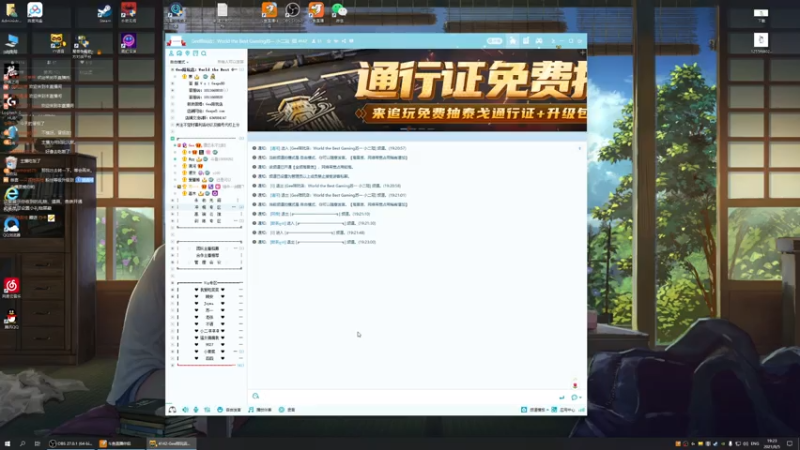Screen dimensions: 800x450
Task: Click the taskbar clock
Action: [772, 443]
